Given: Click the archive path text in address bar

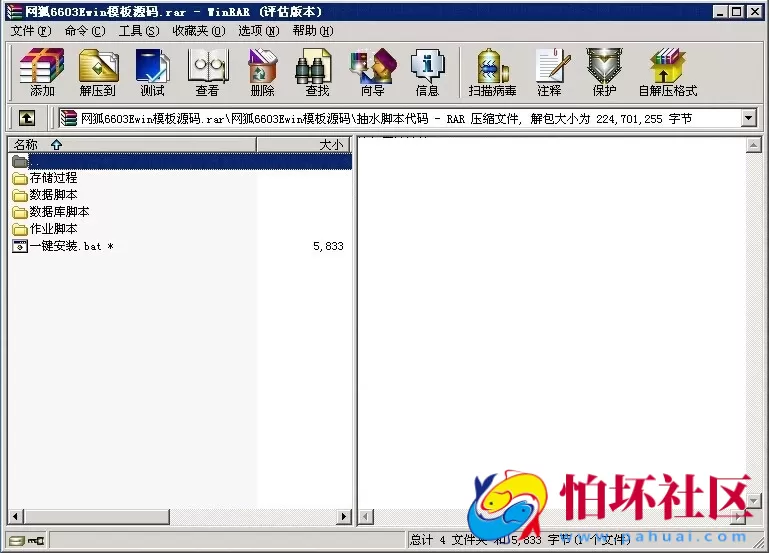Looking at the screenshot, I should click(x=386, y=119).
